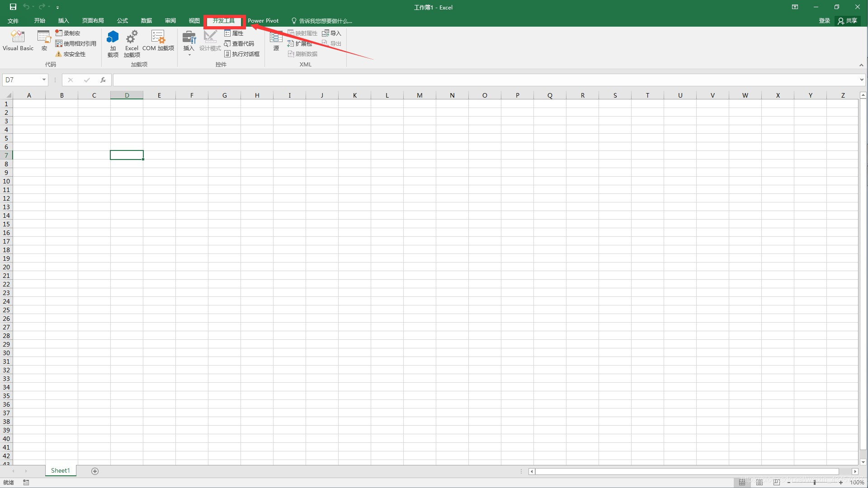
Task: Click the 宏 (Macros) icon
Action: point(44,40)
